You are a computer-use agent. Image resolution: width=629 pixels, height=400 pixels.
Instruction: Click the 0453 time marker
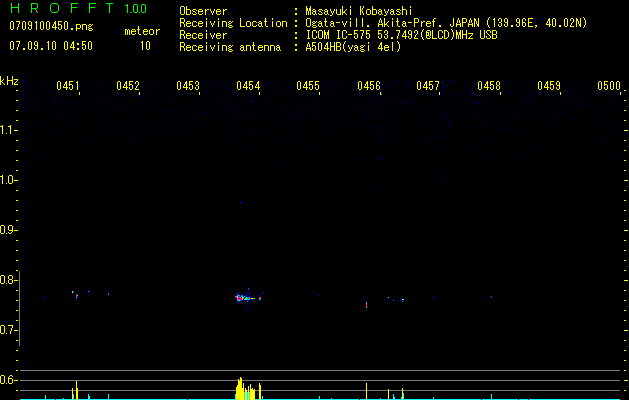pyautogui.click(x=188, y=86)
